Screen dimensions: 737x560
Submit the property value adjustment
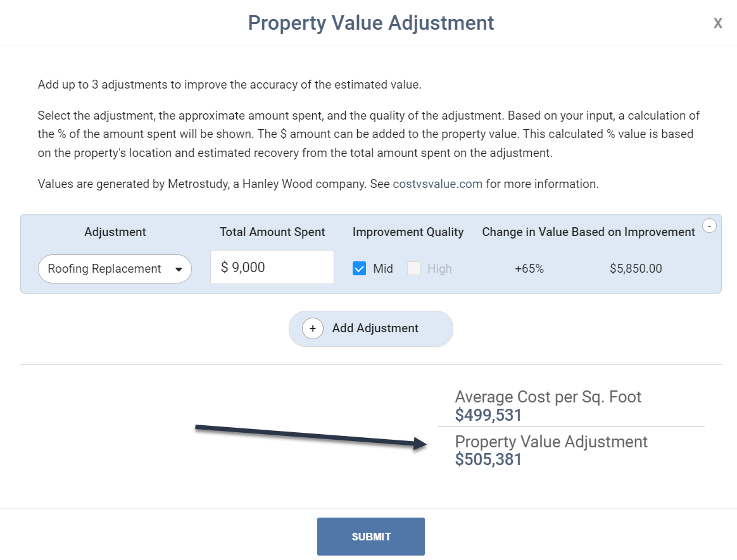coord(370,537)
